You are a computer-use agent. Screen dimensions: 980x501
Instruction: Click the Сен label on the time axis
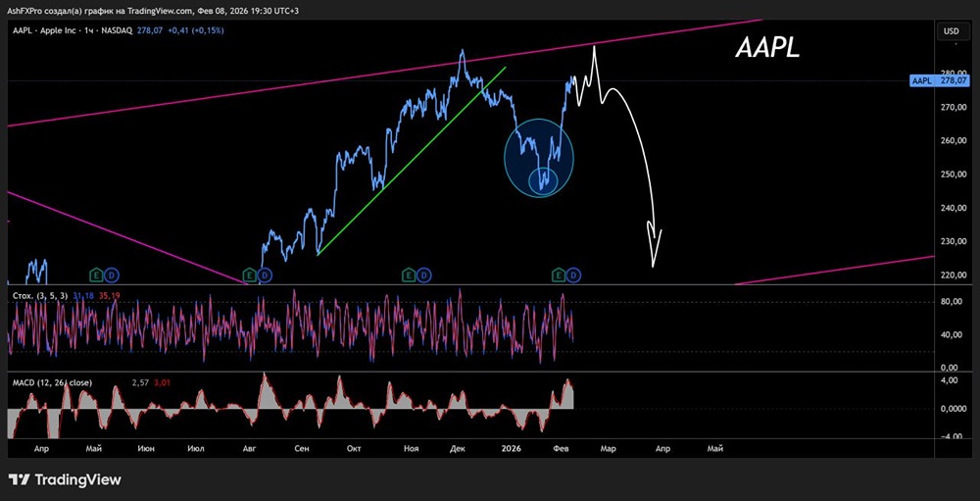pyautogui.click(x=302, y=448)
